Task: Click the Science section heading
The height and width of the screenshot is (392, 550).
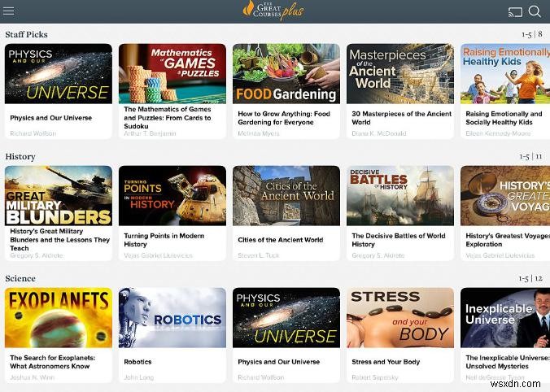Action: click(20, 278)
